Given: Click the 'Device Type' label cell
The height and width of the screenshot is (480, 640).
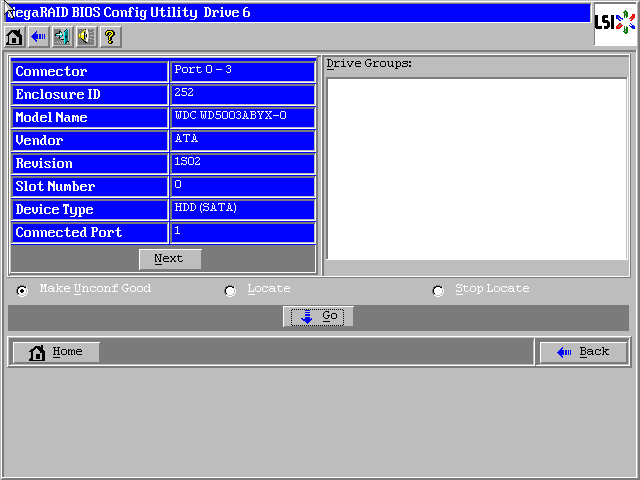Looking at the screenshot, I should [90, 209].
